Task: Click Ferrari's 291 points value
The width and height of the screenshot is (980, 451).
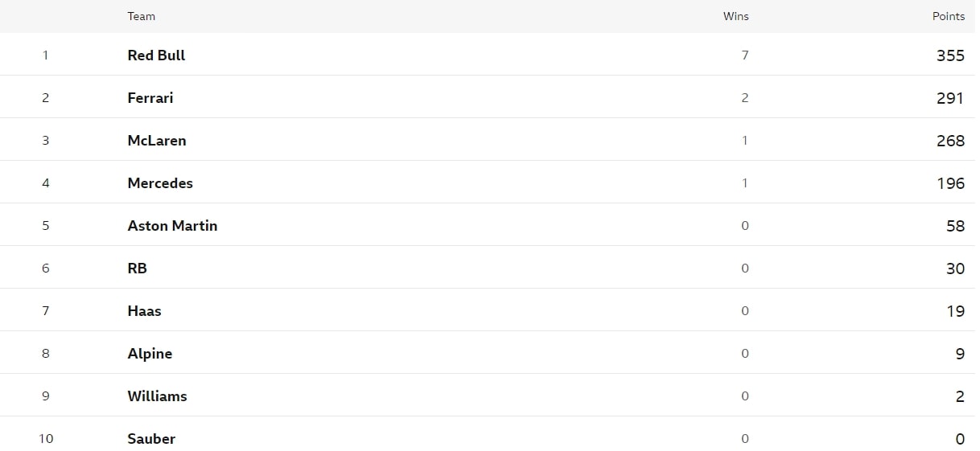Action: (x=950, y=98)
